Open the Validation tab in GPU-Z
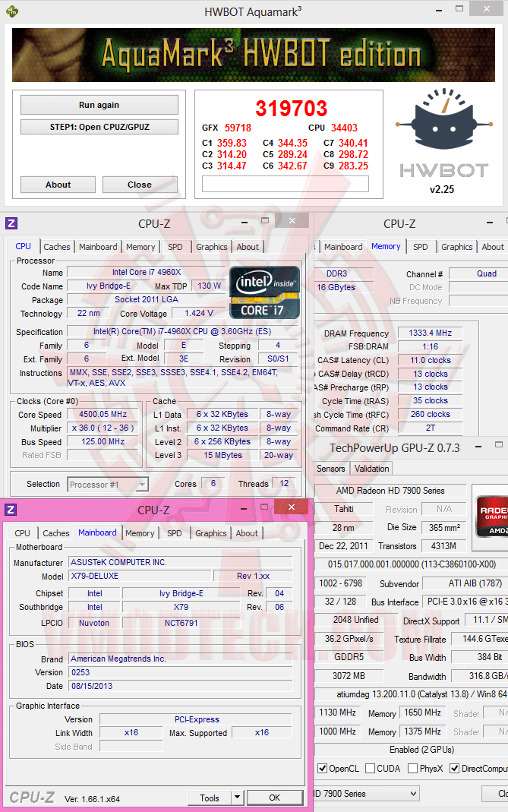The image size is (508, 812). pyautogui.click(x=371, y=469)
